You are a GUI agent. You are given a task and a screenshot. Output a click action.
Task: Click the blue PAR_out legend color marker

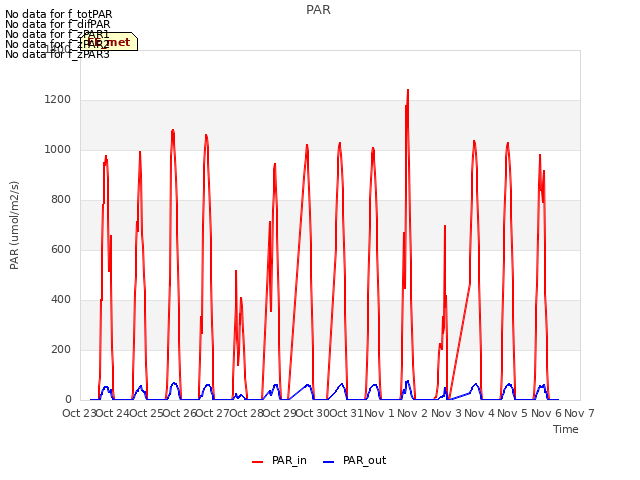(329, 462)
